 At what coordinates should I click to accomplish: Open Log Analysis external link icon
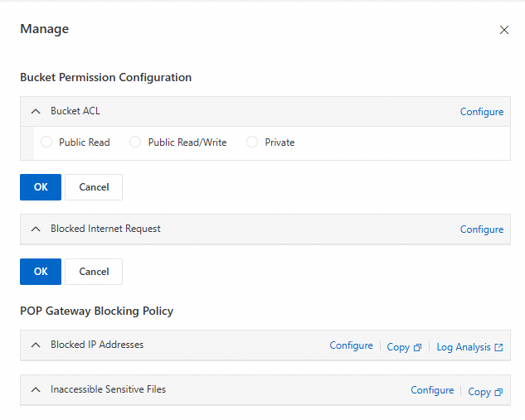click(x=498, y=348)
